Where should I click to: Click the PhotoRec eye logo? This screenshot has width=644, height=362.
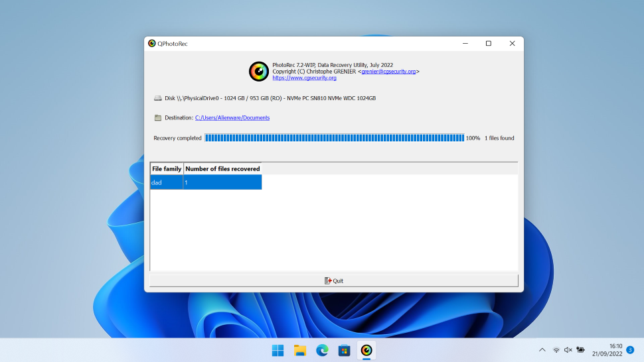click(259, 72)
